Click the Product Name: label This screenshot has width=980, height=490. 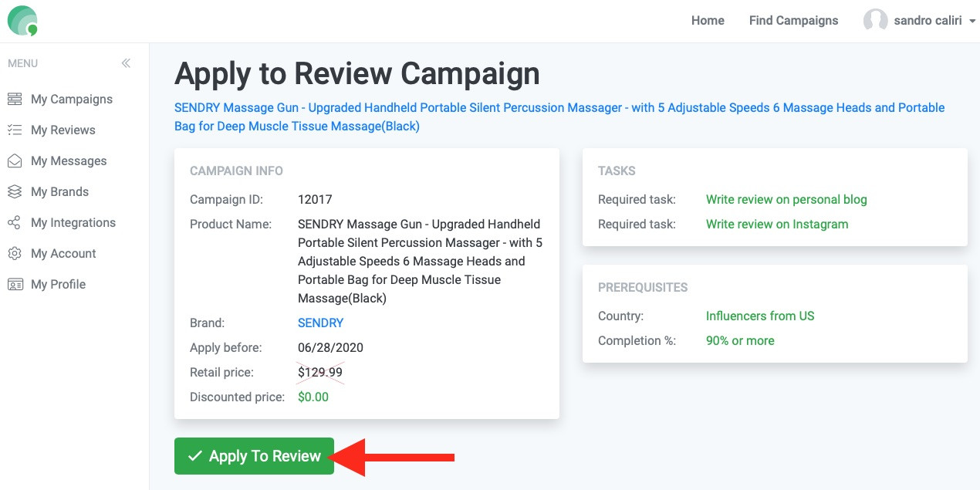click(231, 224)
